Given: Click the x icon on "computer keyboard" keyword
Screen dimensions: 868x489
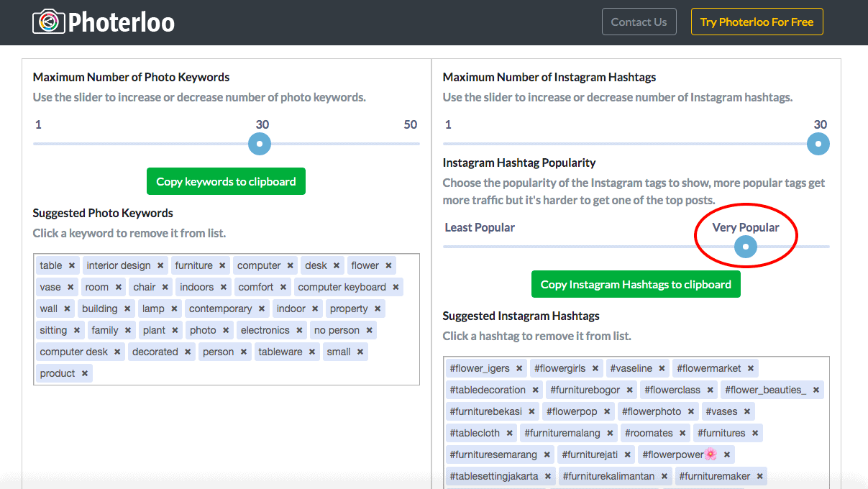Looking at the screenshot, I should pos(395,286).
